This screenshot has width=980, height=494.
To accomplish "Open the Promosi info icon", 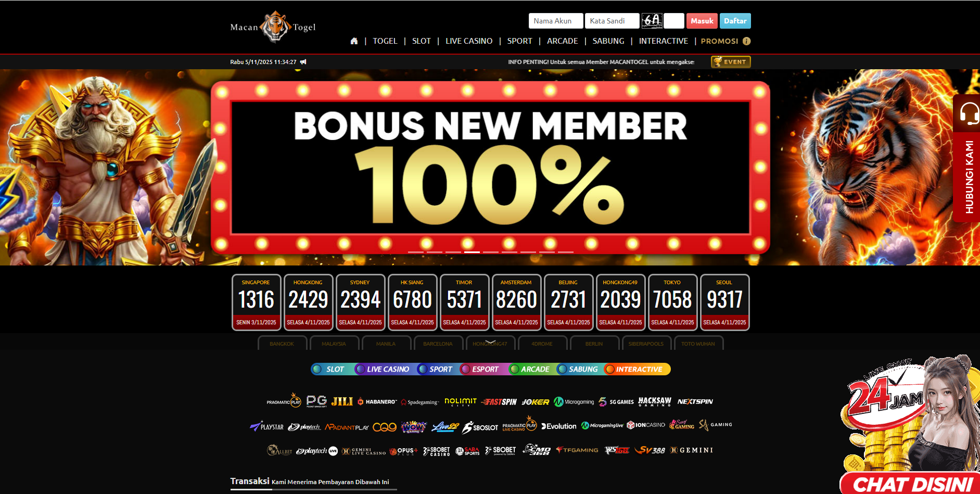I will pyautogui.click(x=746, y=41).
